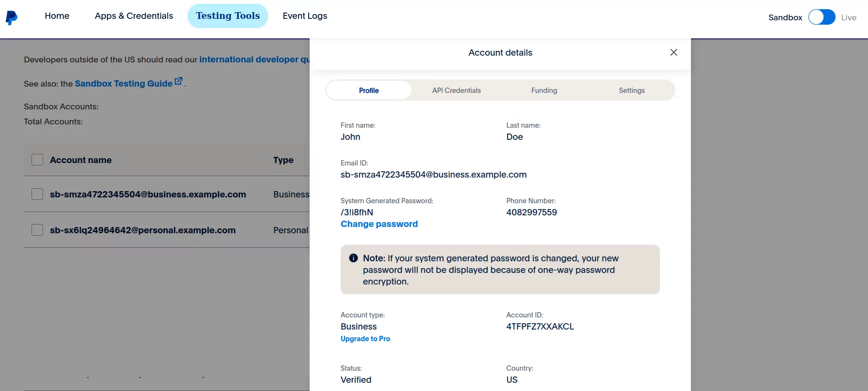Click sb-smza4722345504@business.example.com in accounts table
The image size is (868, 391).
coord(148,195)
